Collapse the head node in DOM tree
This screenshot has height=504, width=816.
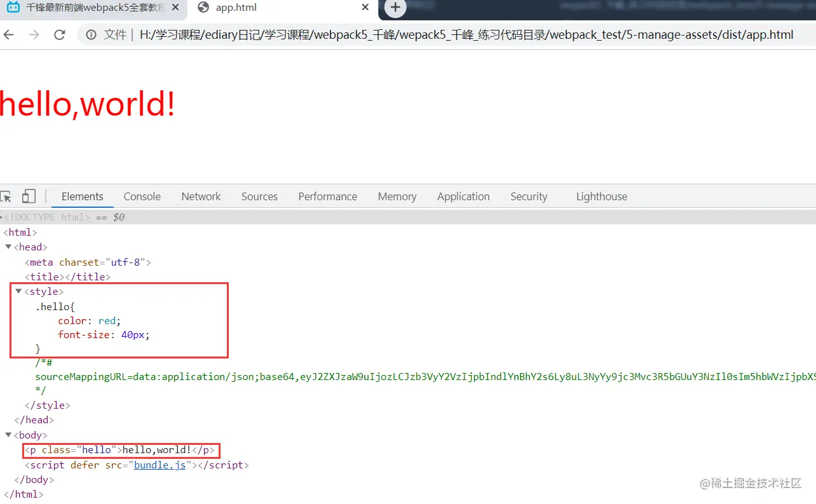tap(8, 247)
